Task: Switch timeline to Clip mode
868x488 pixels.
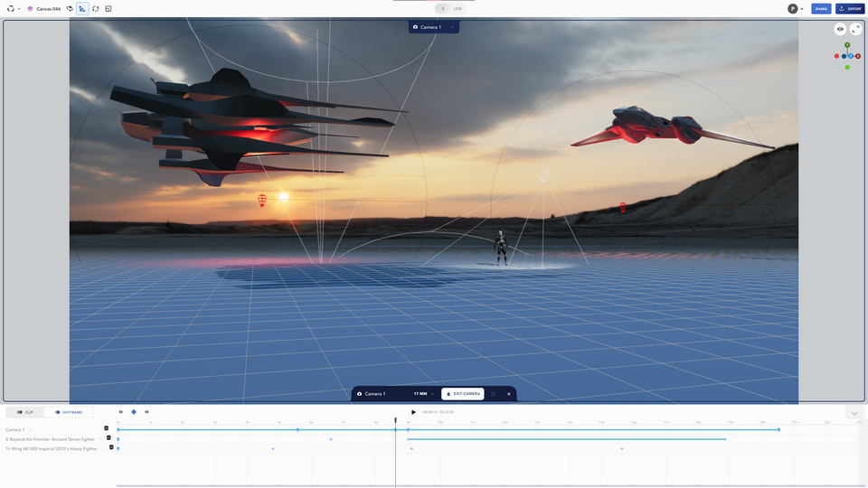Action: [x=25, y=412]
